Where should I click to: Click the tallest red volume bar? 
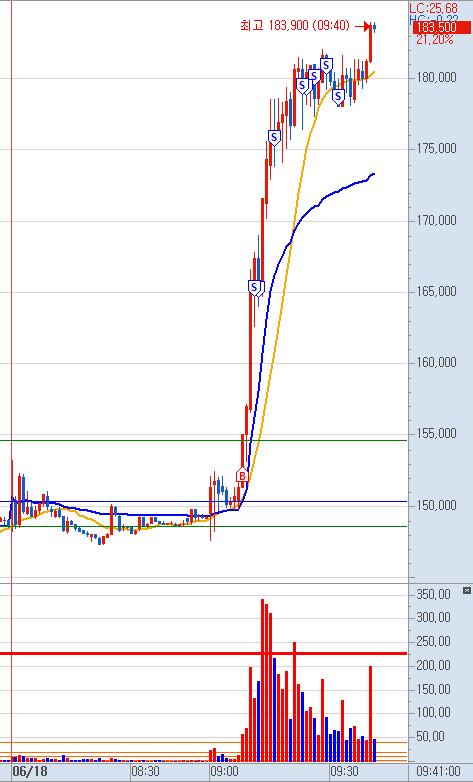262,680
